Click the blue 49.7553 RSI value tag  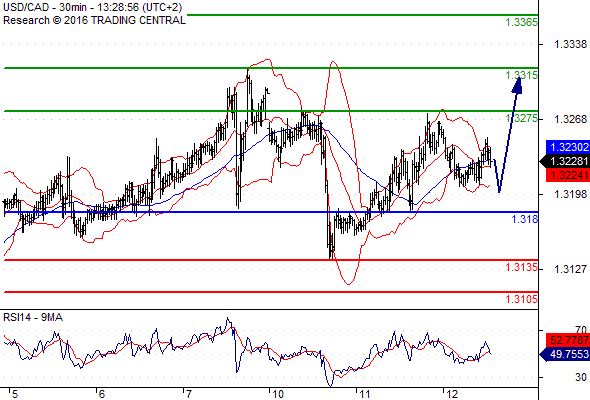pos(565,354)
